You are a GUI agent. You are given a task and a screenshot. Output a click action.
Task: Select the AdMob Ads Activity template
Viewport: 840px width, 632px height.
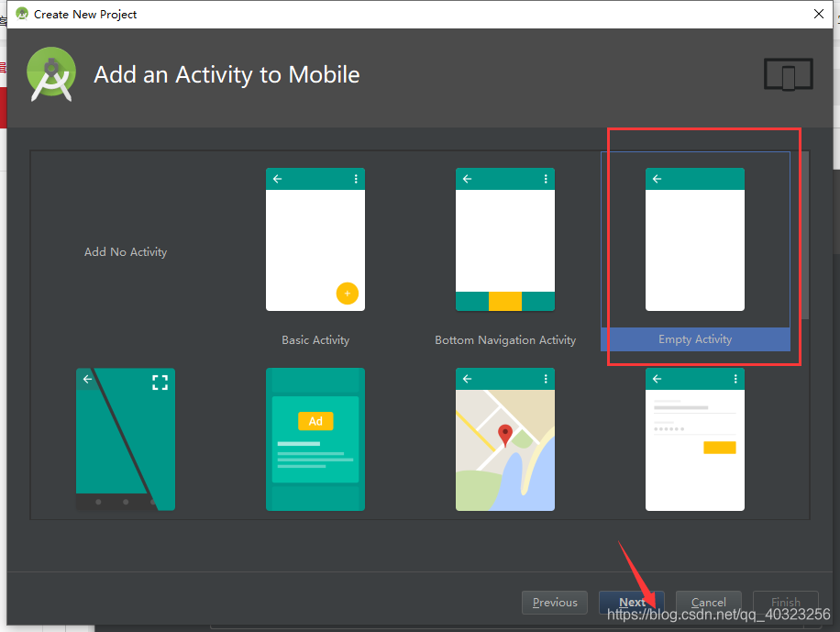coord(315,439)
